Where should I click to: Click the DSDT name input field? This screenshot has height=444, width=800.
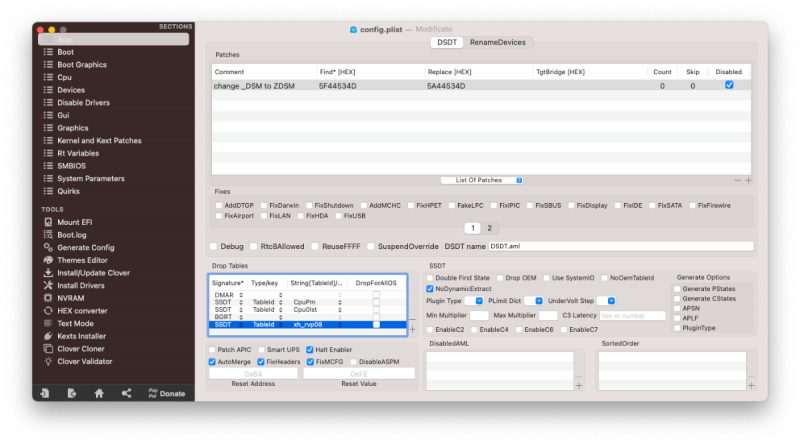(621, 246)
